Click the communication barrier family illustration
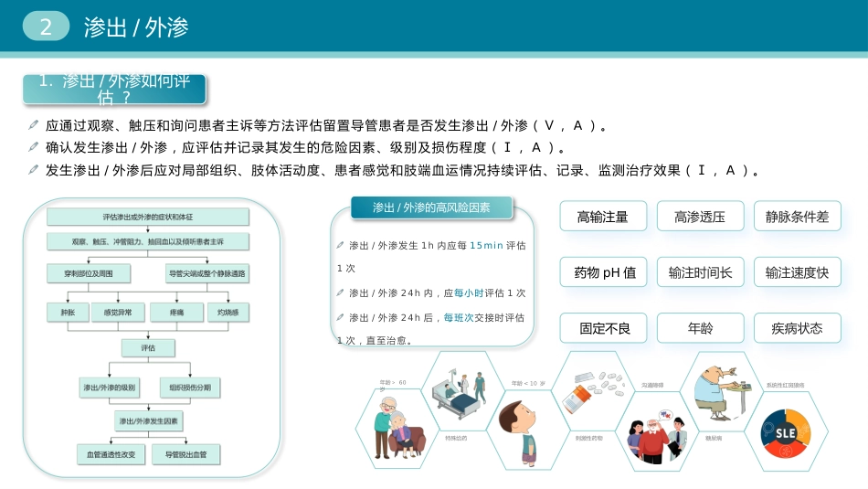The width and height of the screenshot is (868, 489). [657, 436]
